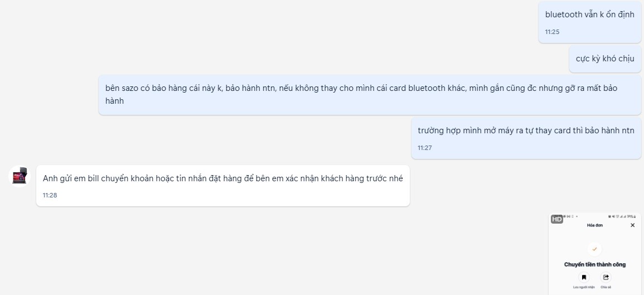This screenshot has height=295, width=644.
Task: Click the "Chuyển tiền thành công" heading
Action: point(595,264)
